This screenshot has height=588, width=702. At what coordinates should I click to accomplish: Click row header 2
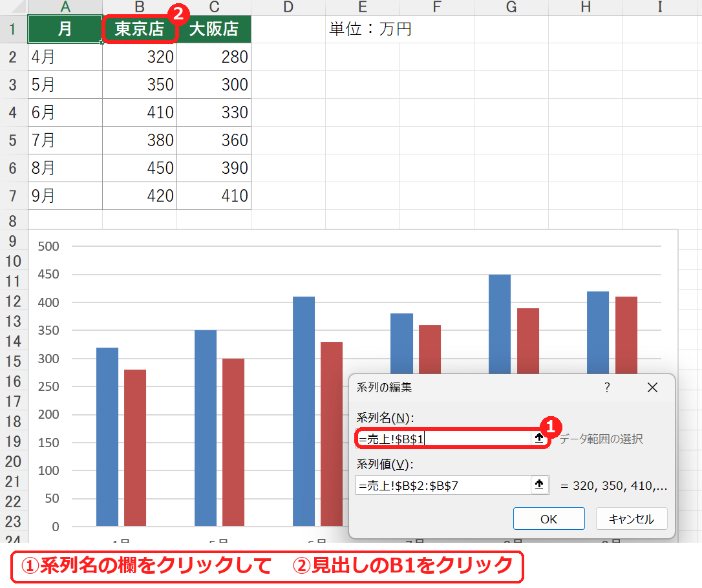(x=14, y=57)
